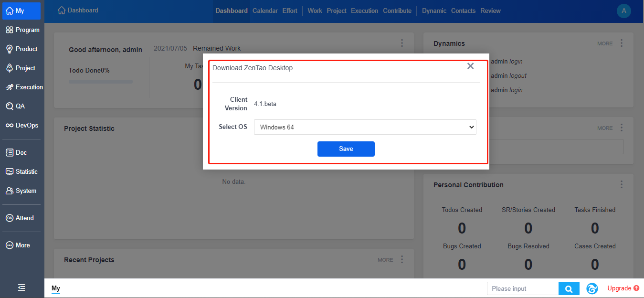Click MORE link in Dynamics block
The width and height of the screenshot is (644, 298).
[x=605, y=43]
